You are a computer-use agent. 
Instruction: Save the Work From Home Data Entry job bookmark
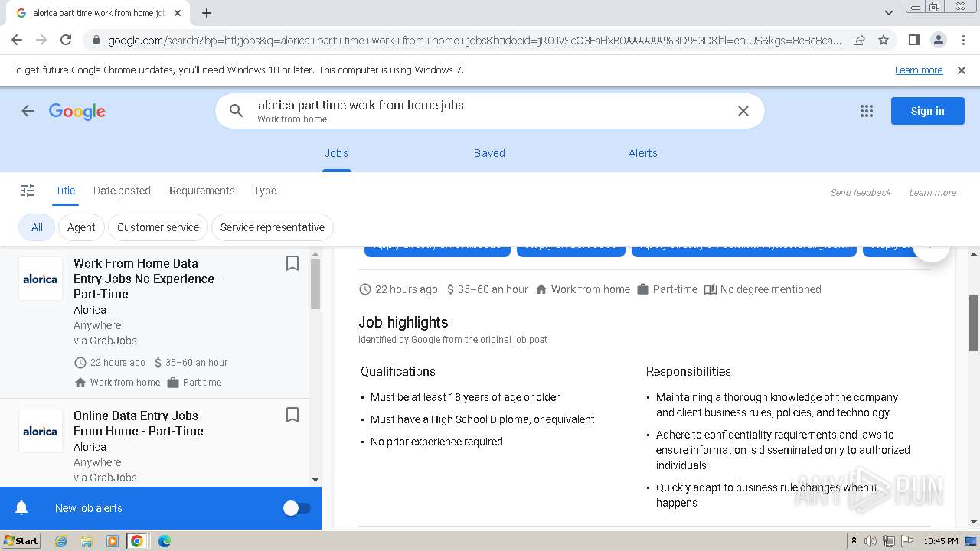pos(292,263)
